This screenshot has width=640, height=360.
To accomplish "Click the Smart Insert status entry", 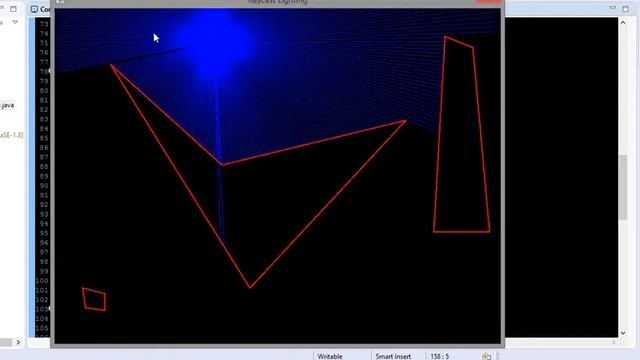I will 393,356.
